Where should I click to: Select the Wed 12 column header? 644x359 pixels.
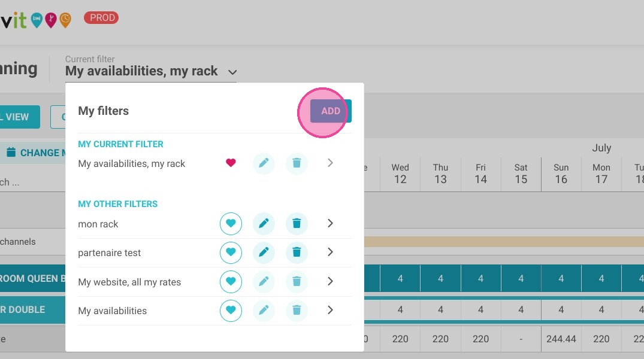400,174
